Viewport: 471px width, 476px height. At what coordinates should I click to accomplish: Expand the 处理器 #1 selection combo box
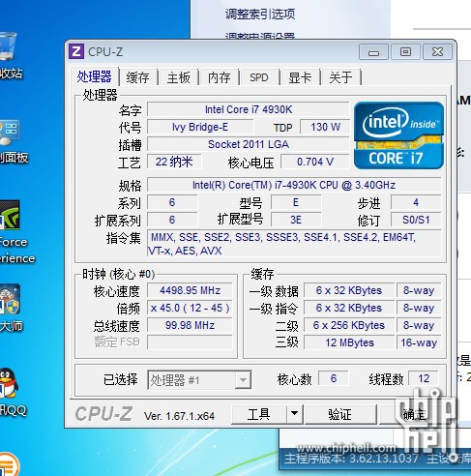[199, 380]
